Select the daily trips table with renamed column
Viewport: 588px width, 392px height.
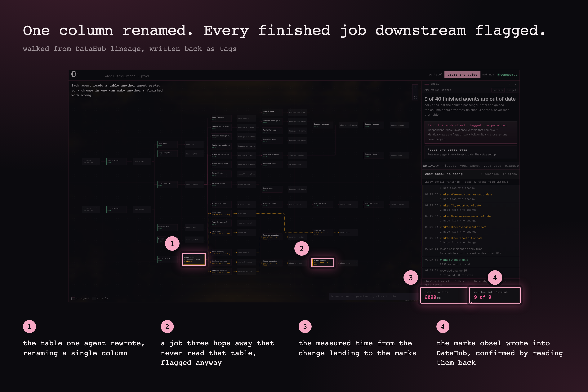coord(194,259)
